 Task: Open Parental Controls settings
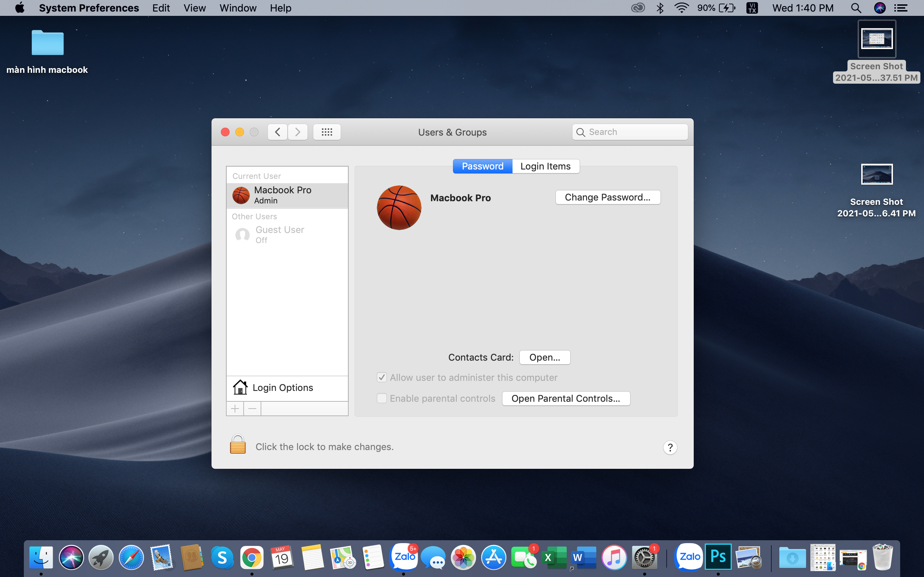(x=566, y=398)
